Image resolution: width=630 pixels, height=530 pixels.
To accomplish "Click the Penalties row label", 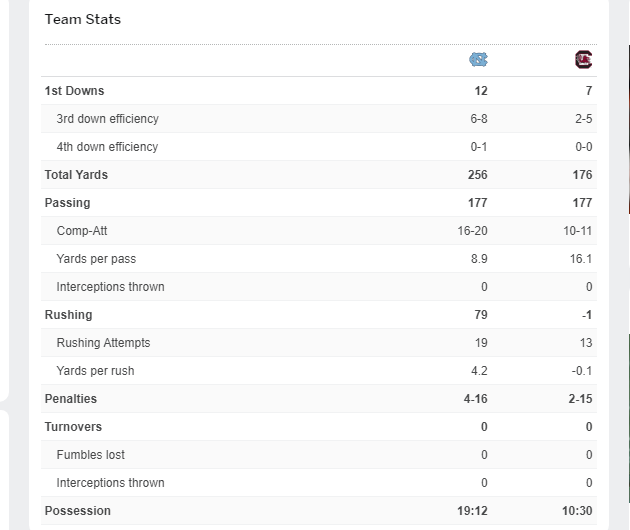I will 71,399.
